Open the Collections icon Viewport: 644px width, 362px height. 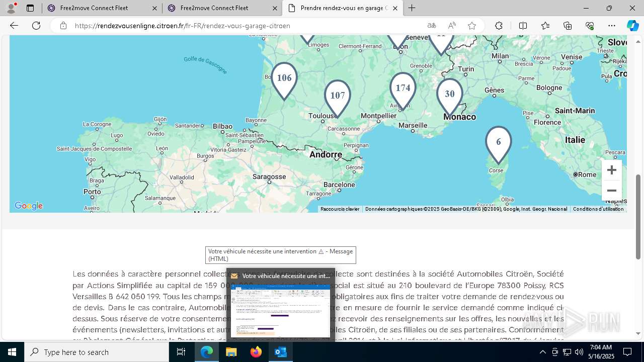click(568, 26)
